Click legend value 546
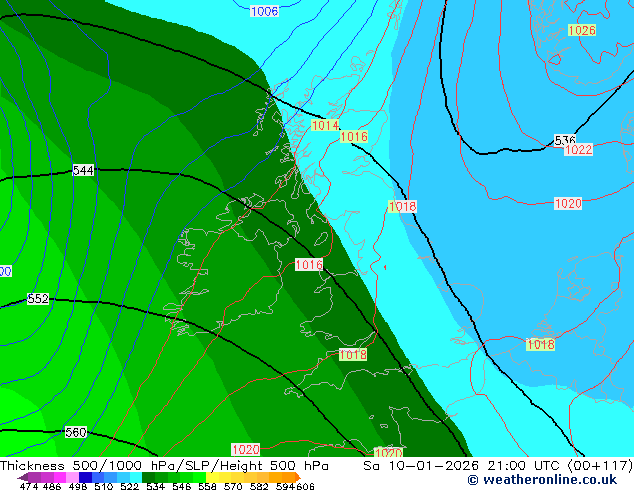The image size is (634, 490). pos(182,486)
